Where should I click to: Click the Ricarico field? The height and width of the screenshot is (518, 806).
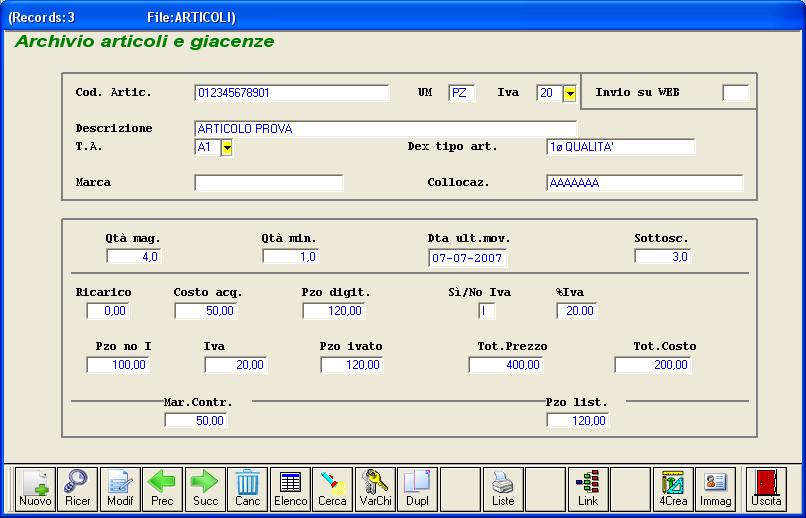pos(108,311)
